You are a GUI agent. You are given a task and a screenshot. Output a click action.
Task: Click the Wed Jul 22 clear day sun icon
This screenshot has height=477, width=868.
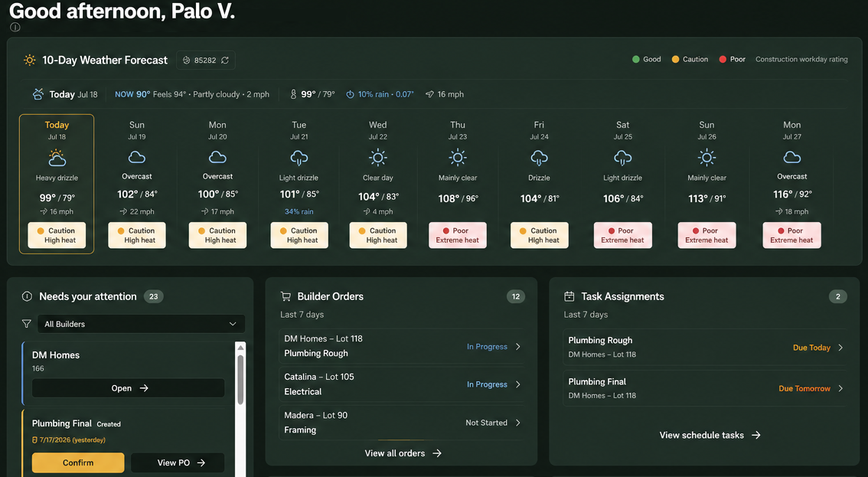tap(378, 158)
